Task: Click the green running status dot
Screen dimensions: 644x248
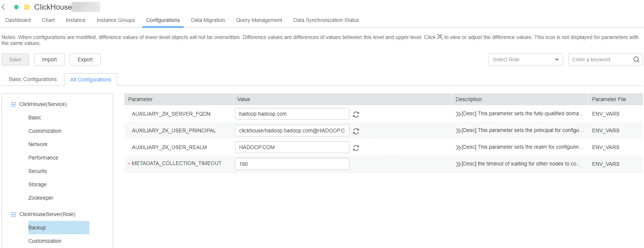Action: (x=16, y=7)
